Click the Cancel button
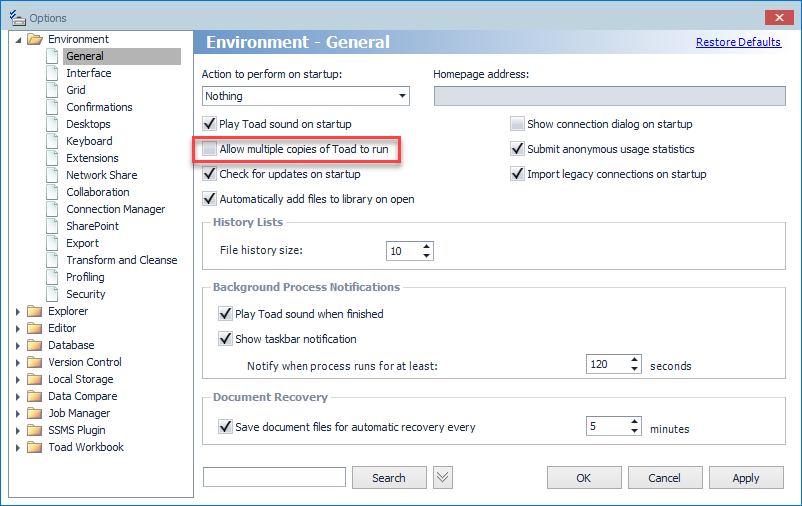This screenshot has height=506, width=802. pos(664,478)
